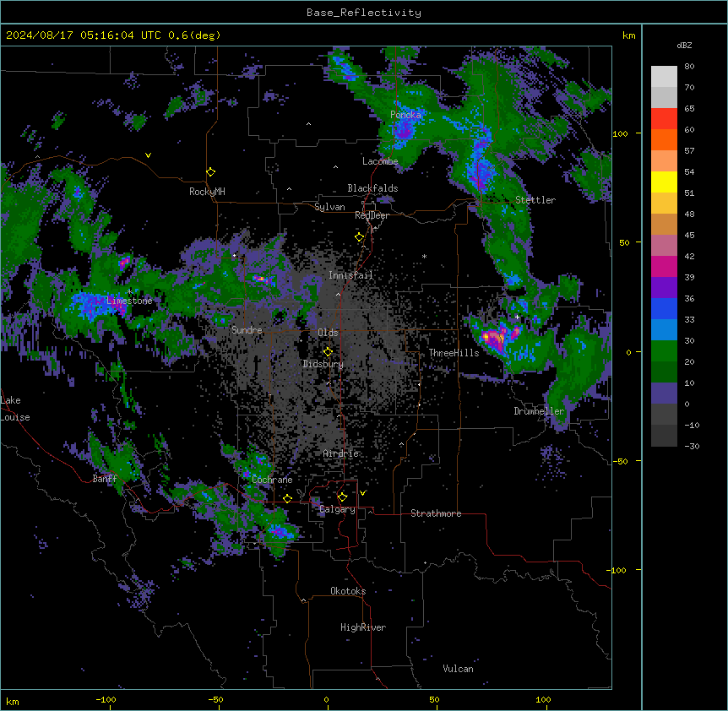Image resolution: width=728 pixels, height=711 pixels.
Task: Click the ThreeHills label
Action: coord(454,353)
